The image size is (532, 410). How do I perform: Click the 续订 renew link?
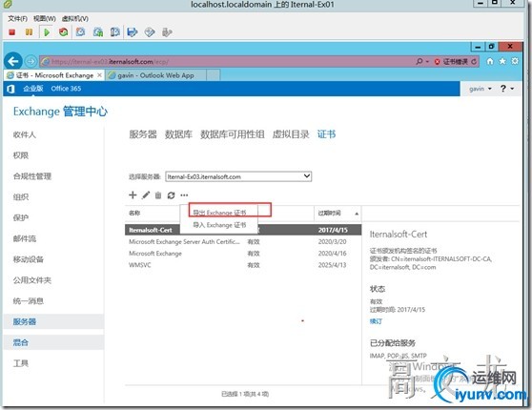tap(376, 321)
